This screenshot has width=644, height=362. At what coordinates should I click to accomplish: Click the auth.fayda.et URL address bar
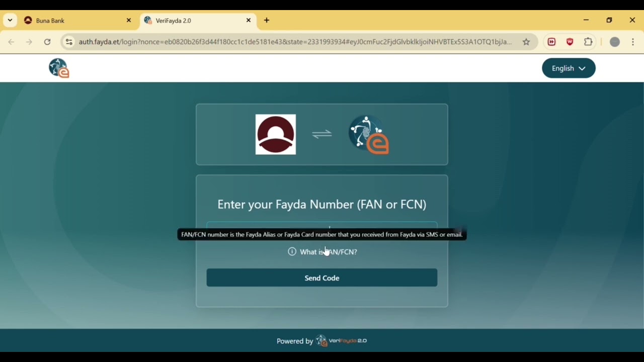click(x=295, y=42)
